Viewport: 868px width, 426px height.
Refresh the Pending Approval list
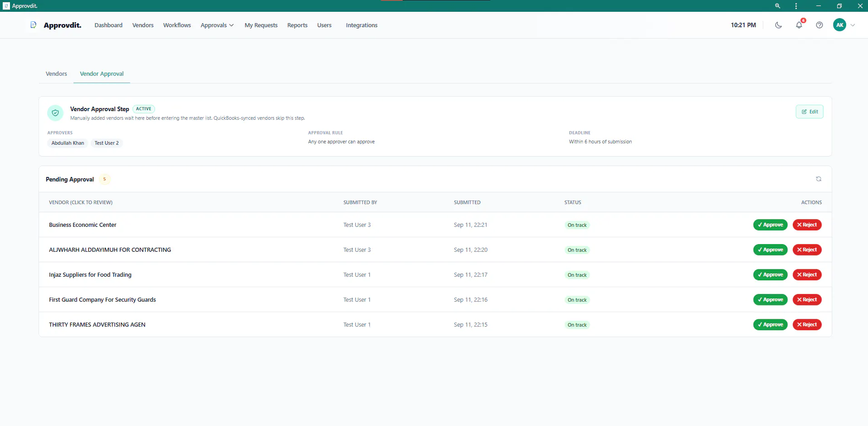tap(819, 179)
